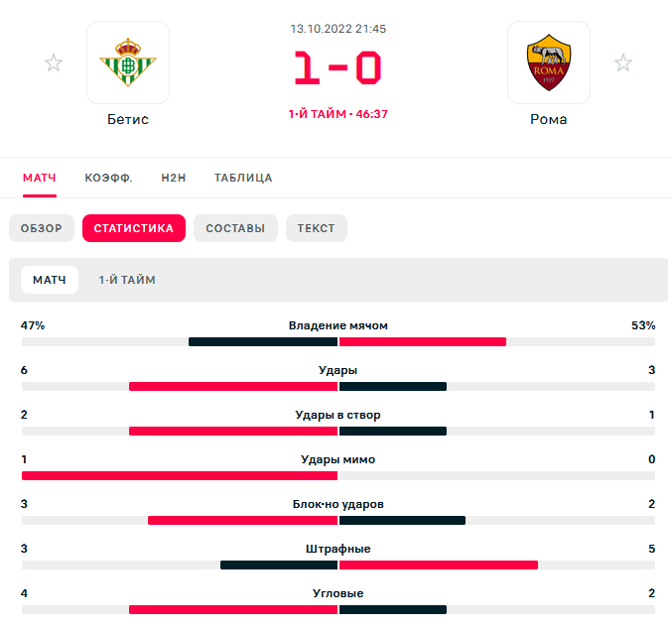This screenshot has width=672, height=629.
Task: Click the Рома team name
Action: tap(549, 119)
